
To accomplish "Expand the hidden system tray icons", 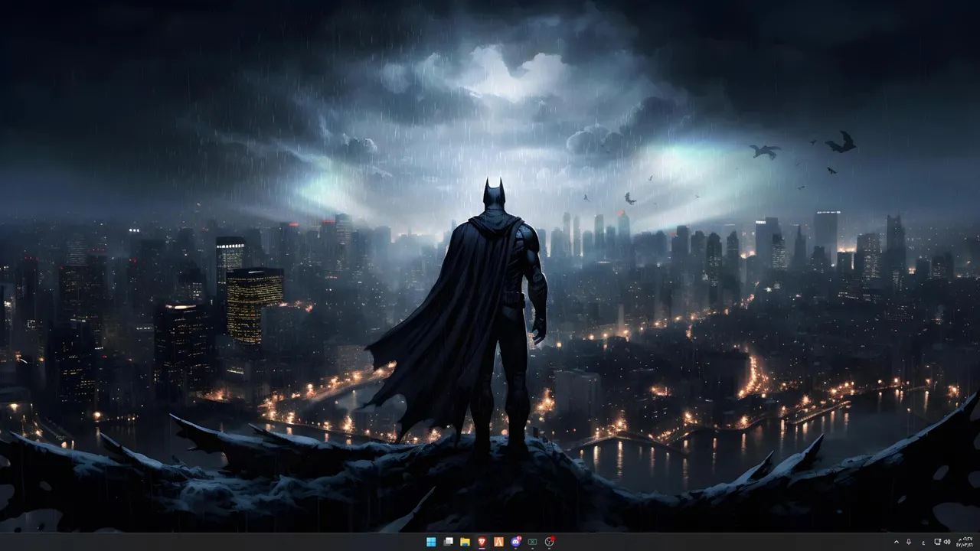I will coord(897,542).
